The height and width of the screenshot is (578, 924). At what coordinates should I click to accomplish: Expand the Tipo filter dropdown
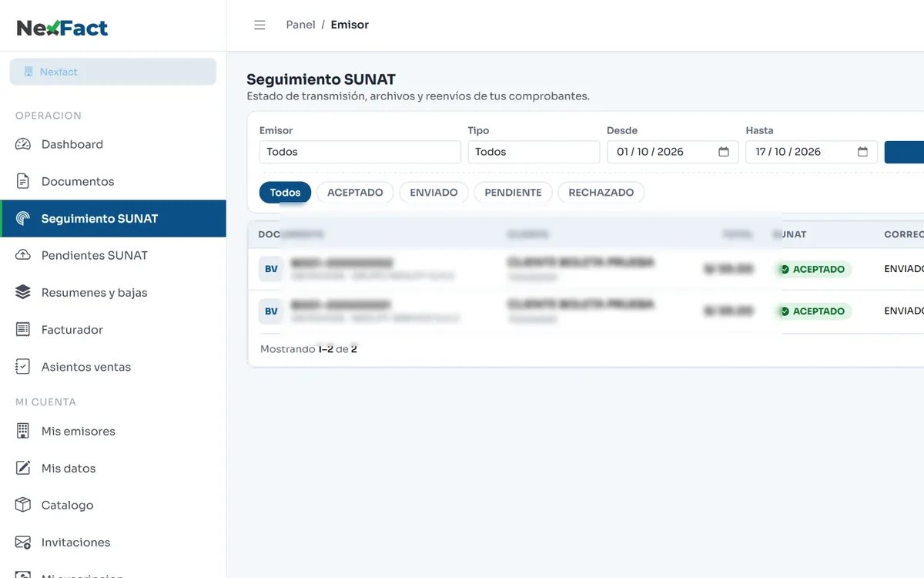pos(534,152)
